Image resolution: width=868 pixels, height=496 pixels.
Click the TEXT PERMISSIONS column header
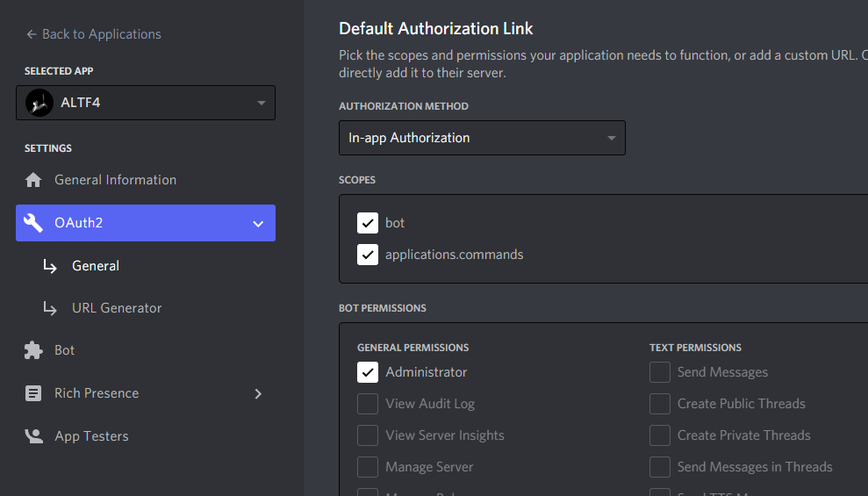click(695, 348)
